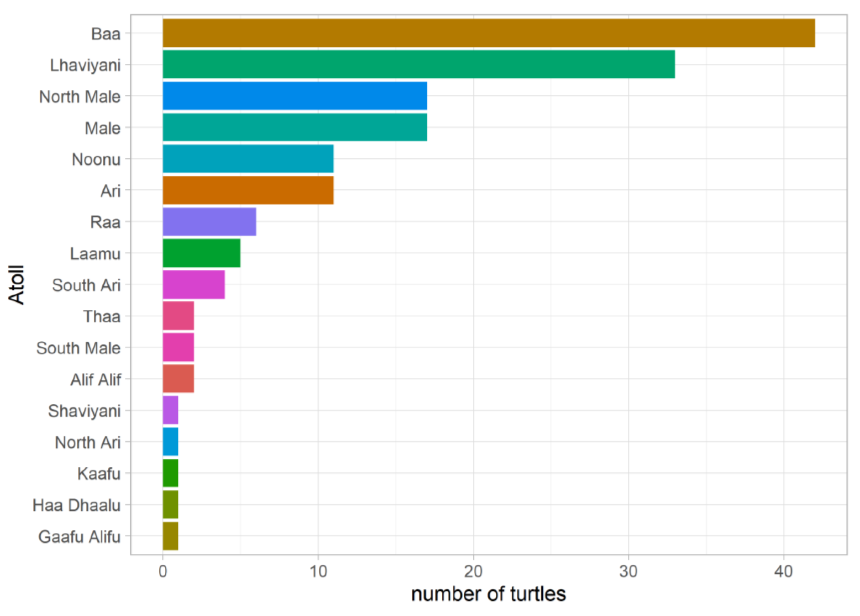
Task: Select the purple Raa bar
Action: coord(209,222)
